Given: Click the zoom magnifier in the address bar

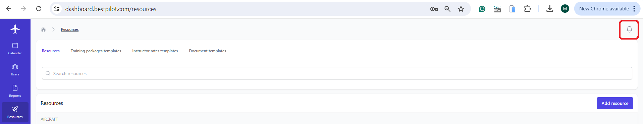Looking at the screenshot, I should 447,9.
